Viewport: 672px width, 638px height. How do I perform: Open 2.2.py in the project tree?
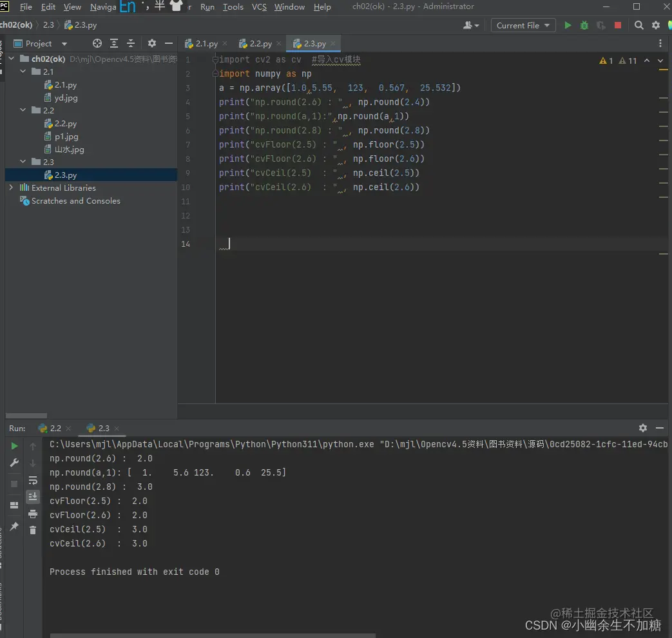click(66, 124)
